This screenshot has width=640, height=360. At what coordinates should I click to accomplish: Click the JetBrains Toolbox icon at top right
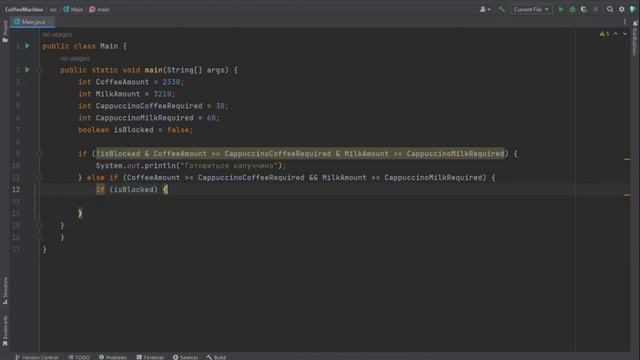[633, 9]
